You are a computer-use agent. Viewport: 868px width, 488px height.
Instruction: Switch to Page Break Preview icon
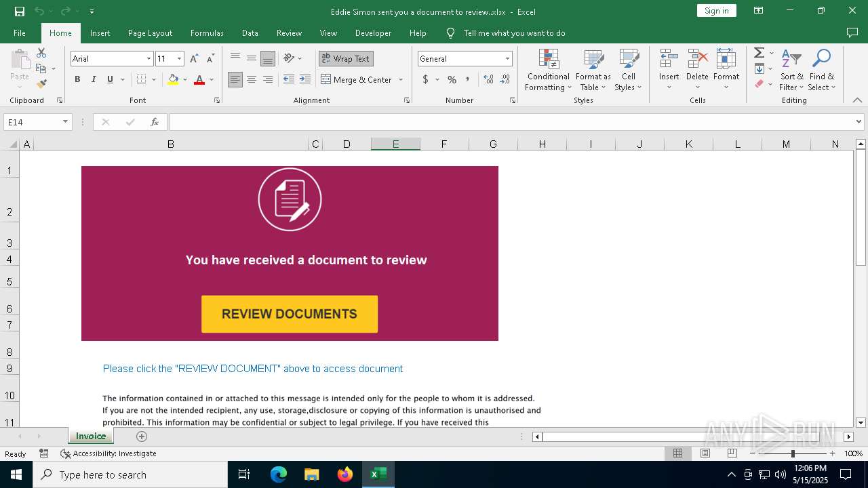732,453
